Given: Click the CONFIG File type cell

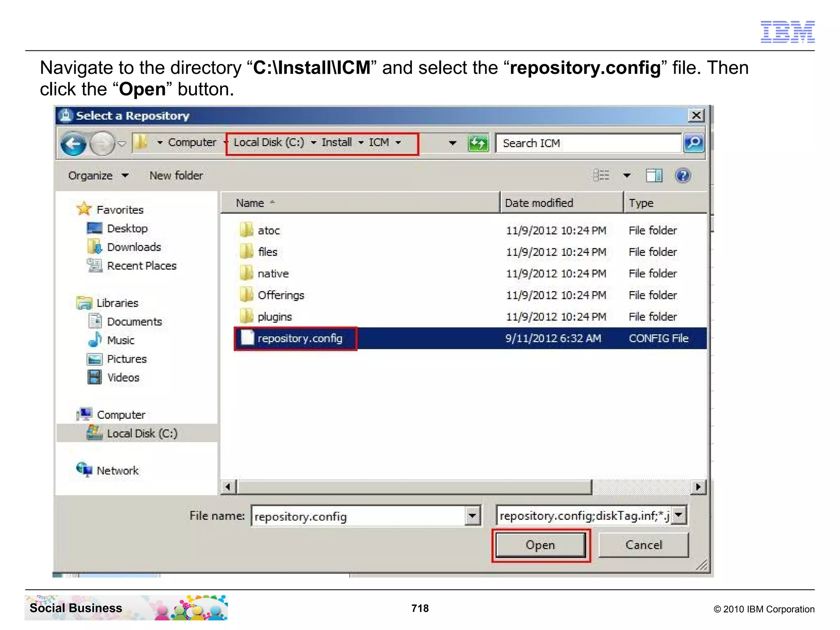Looking at the screenshot, I should click(x=659, y=338).
